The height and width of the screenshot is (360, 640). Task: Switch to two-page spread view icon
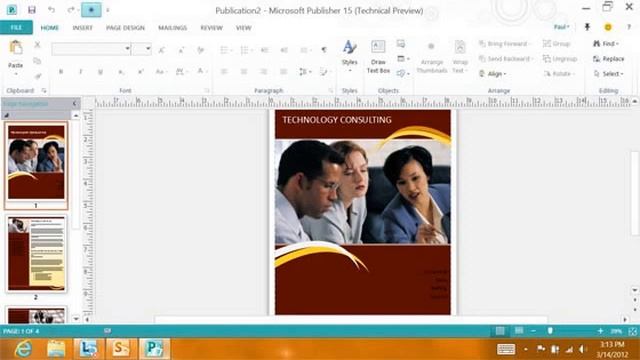(x=519, y=331)
